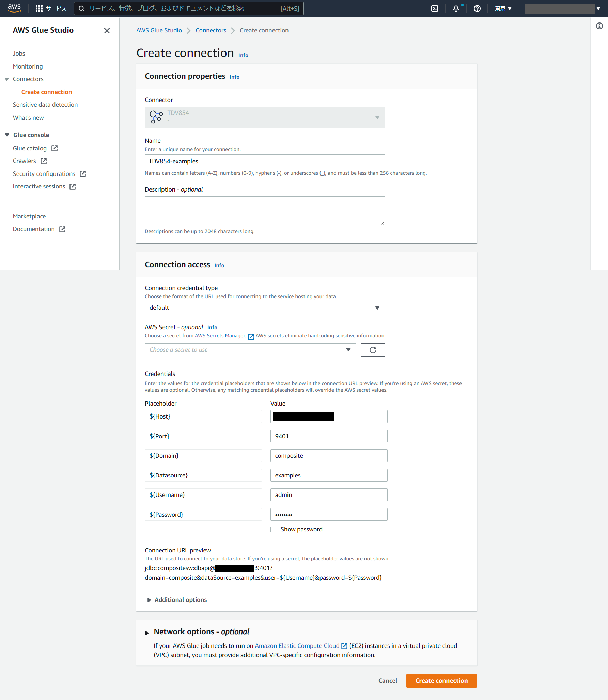Open the Tokyo region selector
The image size is (608, 700).
tap(503, 9)
